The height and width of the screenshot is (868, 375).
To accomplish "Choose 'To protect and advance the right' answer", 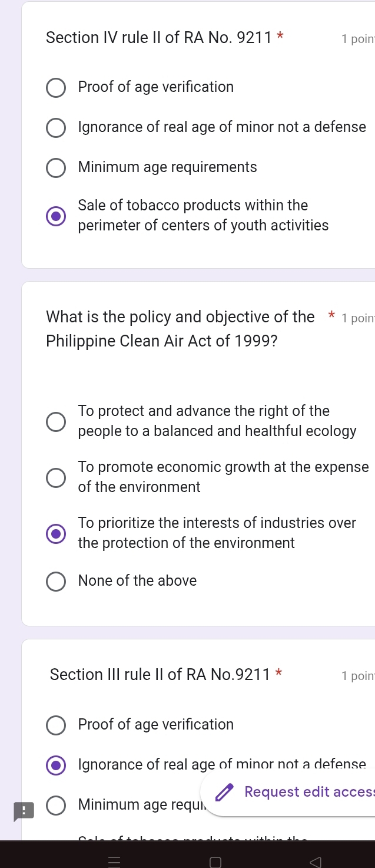I will 57,421.
